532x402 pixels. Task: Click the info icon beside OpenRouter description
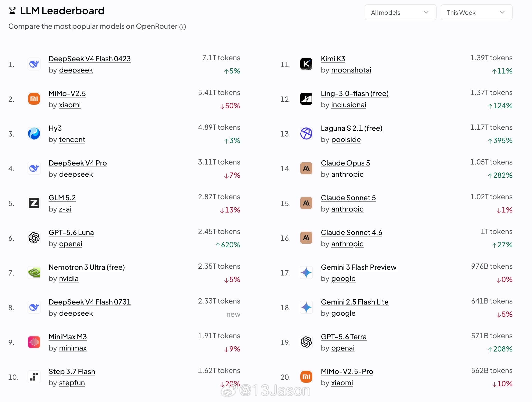pos(183,27)
